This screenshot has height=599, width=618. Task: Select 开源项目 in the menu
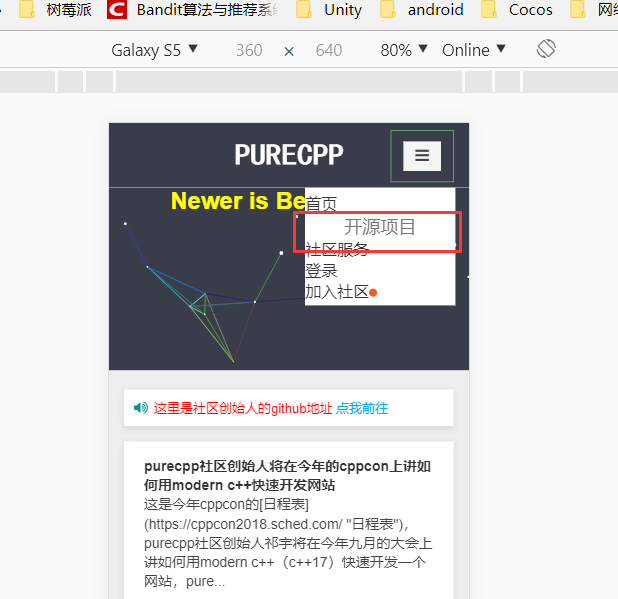tap(380, 227)
